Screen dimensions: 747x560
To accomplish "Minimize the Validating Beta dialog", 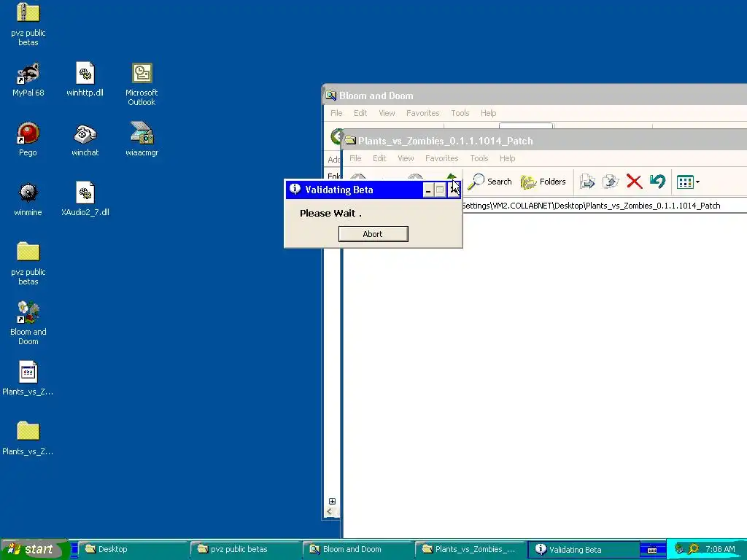I will coord(427,190).
